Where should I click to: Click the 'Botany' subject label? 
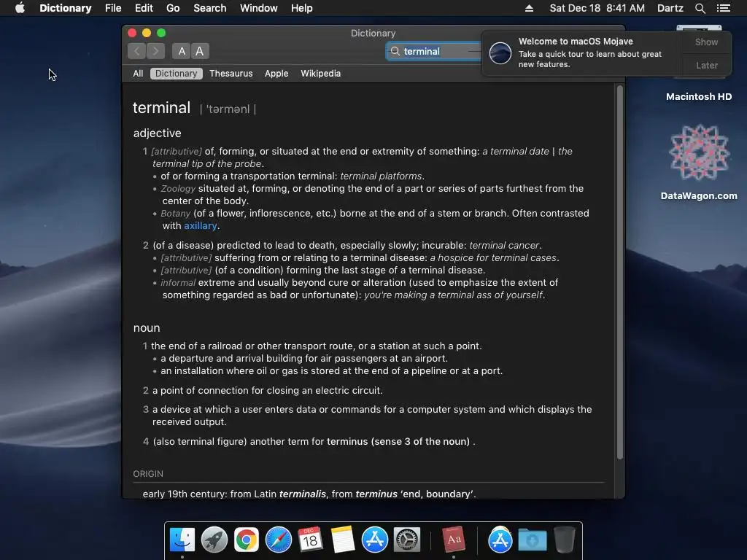(175, 214)
